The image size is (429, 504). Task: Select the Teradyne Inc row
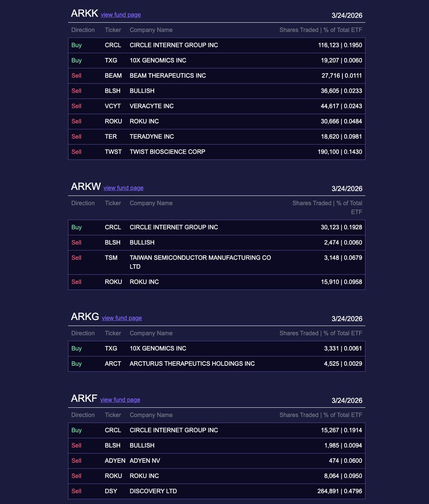(216, 136)
